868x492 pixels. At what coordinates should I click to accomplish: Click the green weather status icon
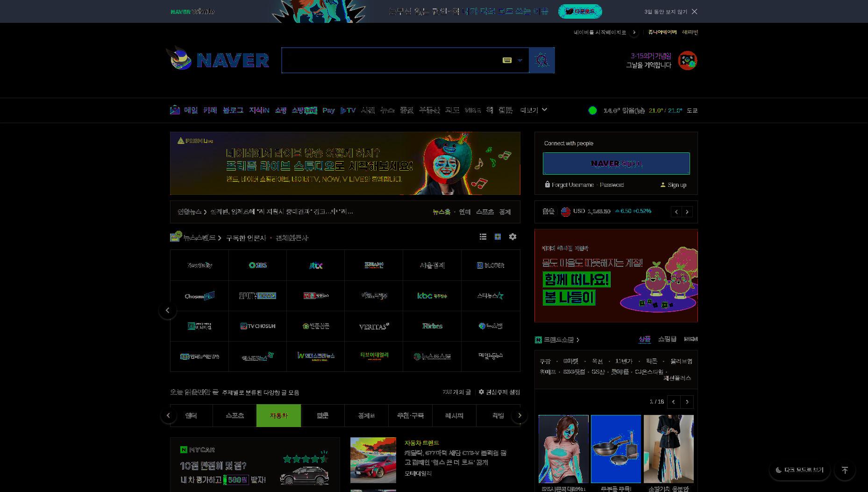coord(593,110)
